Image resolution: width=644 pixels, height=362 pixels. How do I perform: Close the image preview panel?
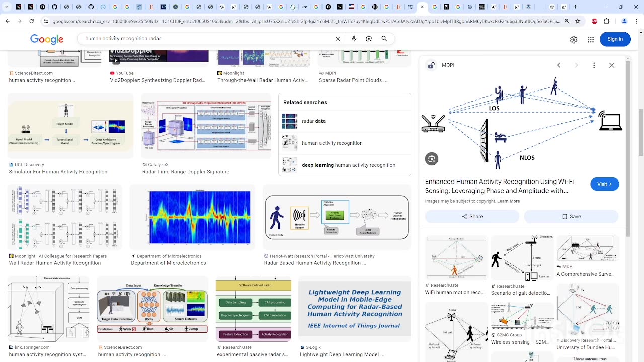pos(612,65)
